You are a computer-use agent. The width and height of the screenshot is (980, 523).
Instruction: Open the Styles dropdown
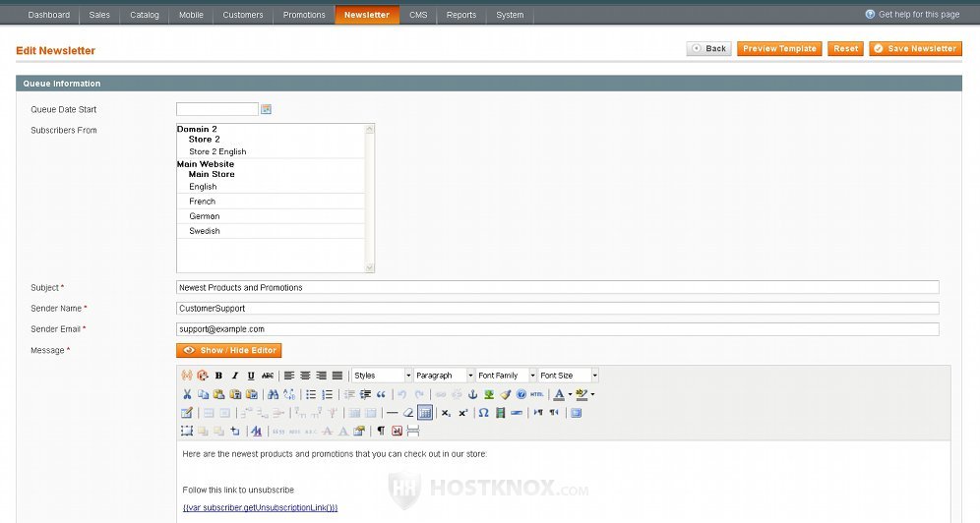382,376
